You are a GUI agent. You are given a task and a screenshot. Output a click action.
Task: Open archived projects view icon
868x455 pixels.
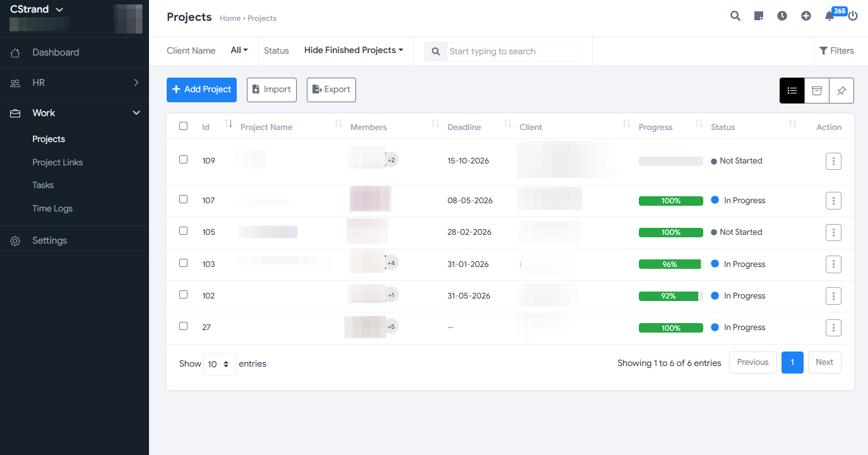[x=817, y=91]
